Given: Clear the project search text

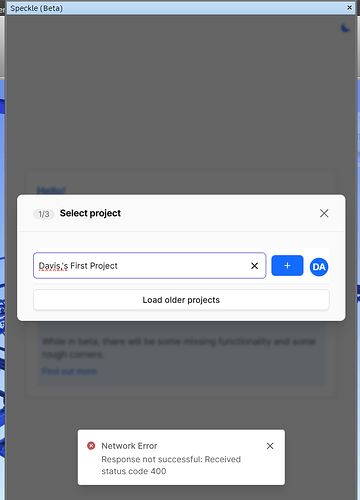Looking at the screenshot, I should 254,266.
